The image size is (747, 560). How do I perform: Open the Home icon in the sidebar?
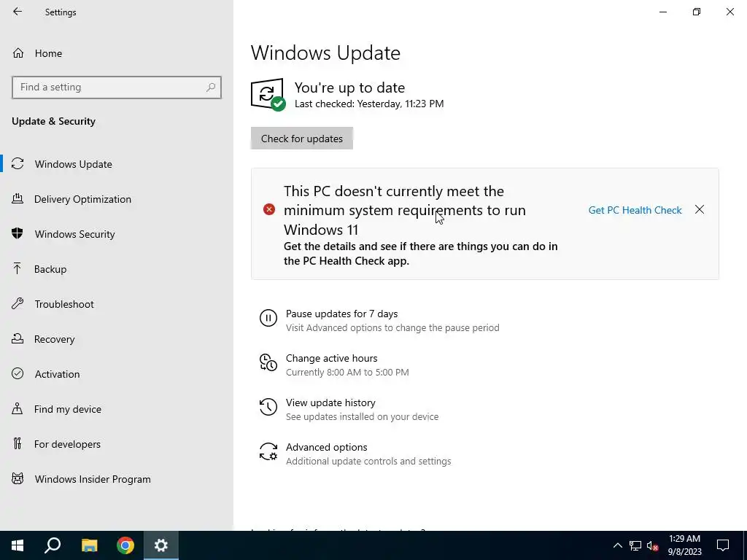[x=18, y=52]
